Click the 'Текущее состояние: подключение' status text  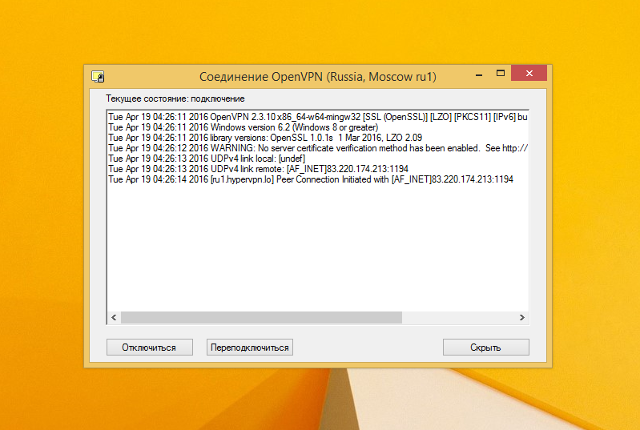click(x=175, y=99)
